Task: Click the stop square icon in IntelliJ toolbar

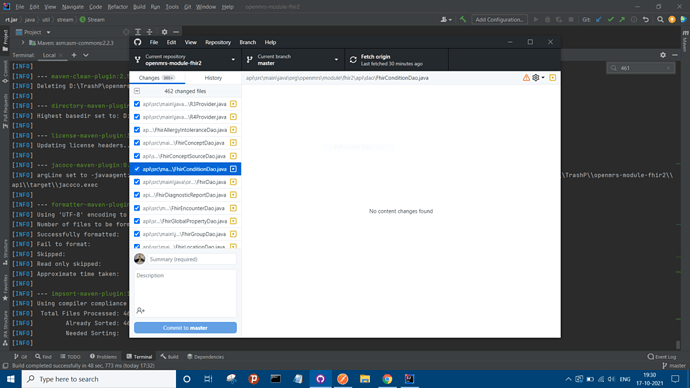Action: point(571,19)
